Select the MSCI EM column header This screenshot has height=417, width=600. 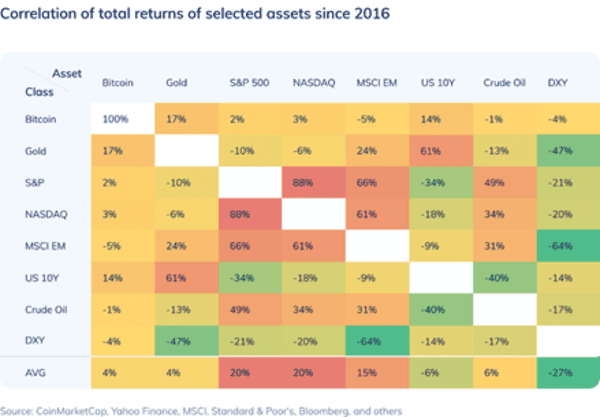pyautogui.click(x=373, y=82)
